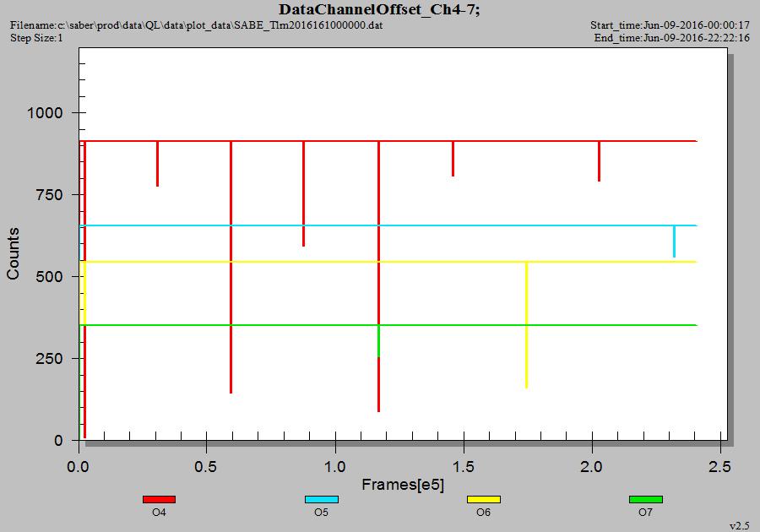Click the 0.0 x-axis tick label
The width and height of the screenshot is (760, 532).
pyautogui.click(x=78, y=467)
